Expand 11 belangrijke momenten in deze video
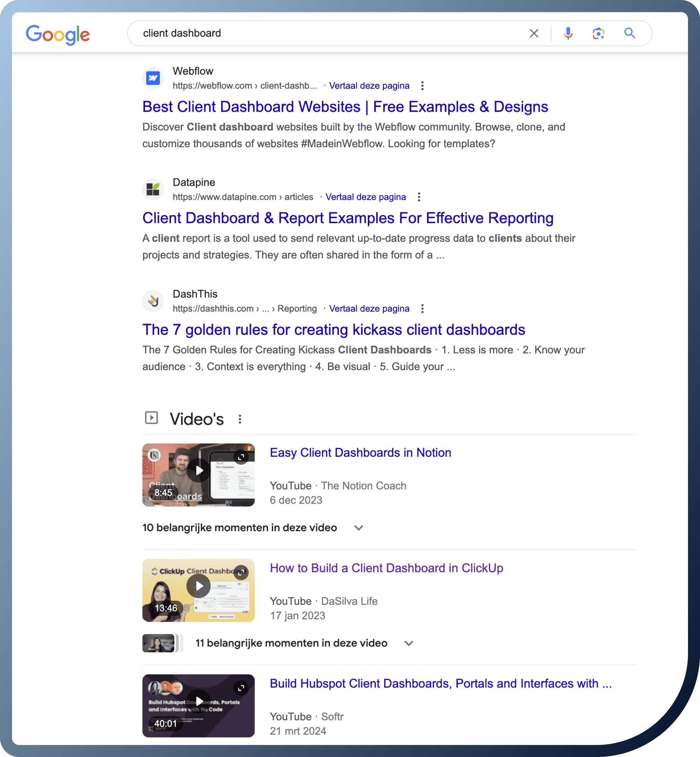This screenshot has width=700, height=757. click(304, 643)
